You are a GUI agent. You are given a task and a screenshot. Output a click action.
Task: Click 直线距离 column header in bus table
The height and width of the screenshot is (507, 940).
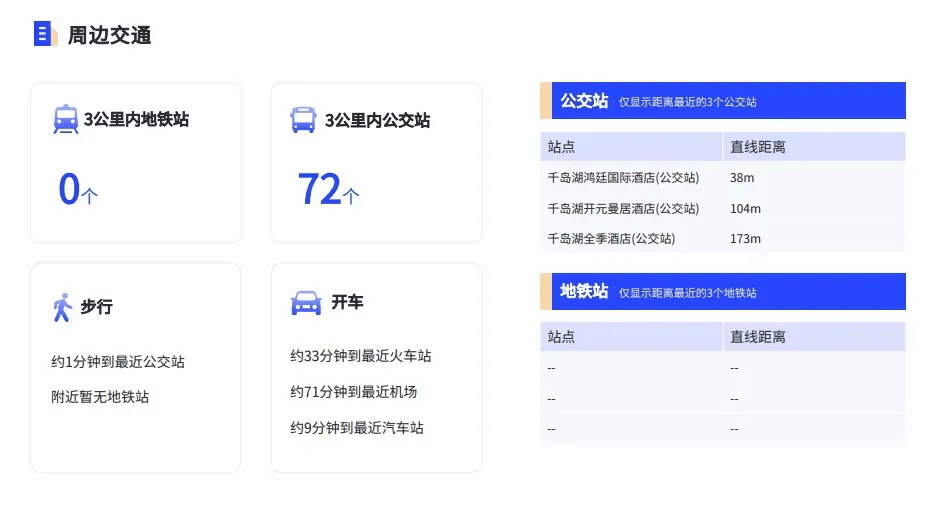point(814,147)
